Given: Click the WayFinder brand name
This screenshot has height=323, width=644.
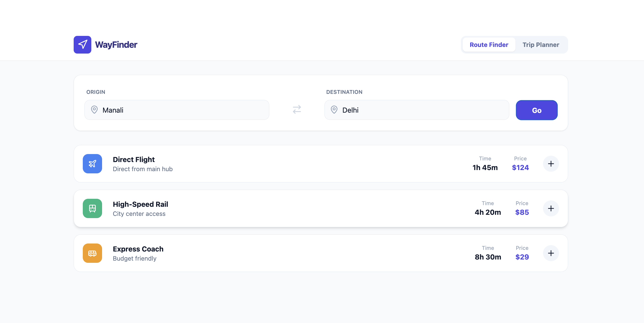Looking at the screenshot, I should (x=116, y=45).
